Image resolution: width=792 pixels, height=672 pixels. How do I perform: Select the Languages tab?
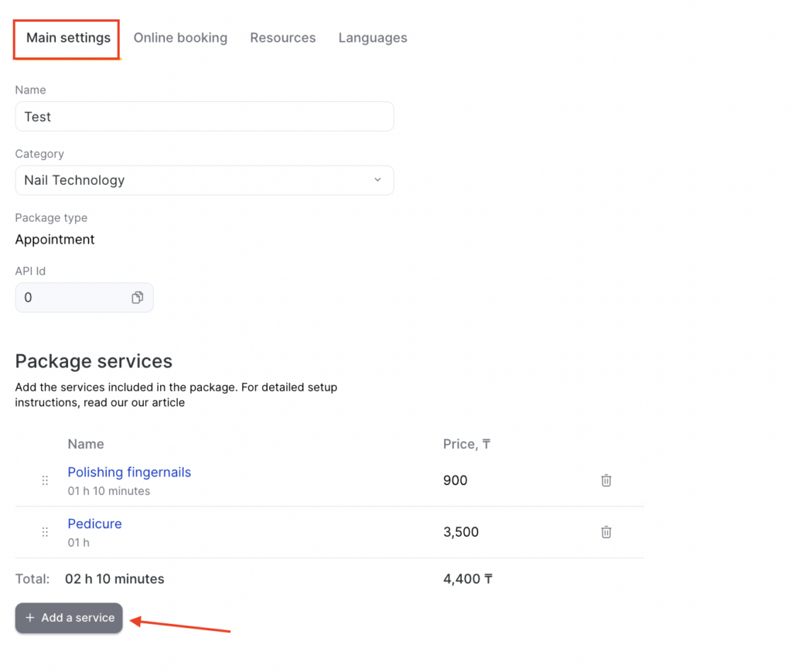coord(373,38)
